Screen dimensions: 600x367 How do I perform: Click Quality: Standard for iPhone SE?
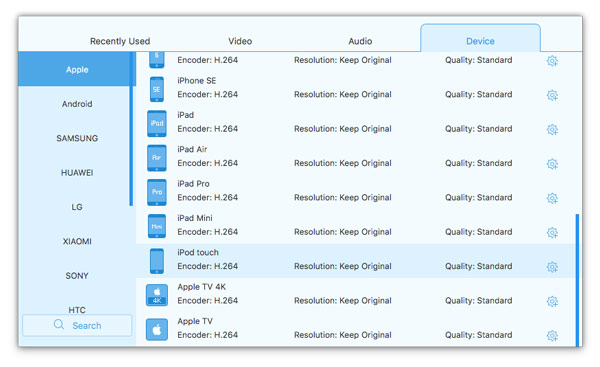(478, 94)
